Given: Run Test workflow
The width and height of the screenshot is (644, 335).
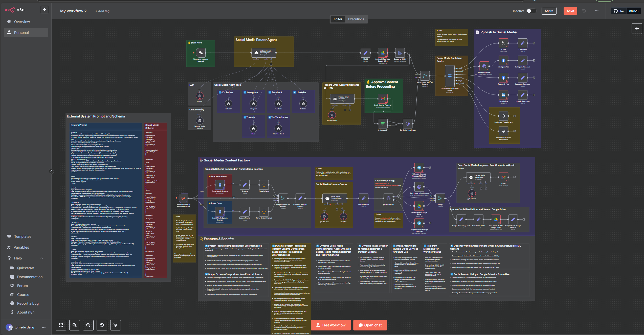Looking at the screenshot, I should click(331, 325).
